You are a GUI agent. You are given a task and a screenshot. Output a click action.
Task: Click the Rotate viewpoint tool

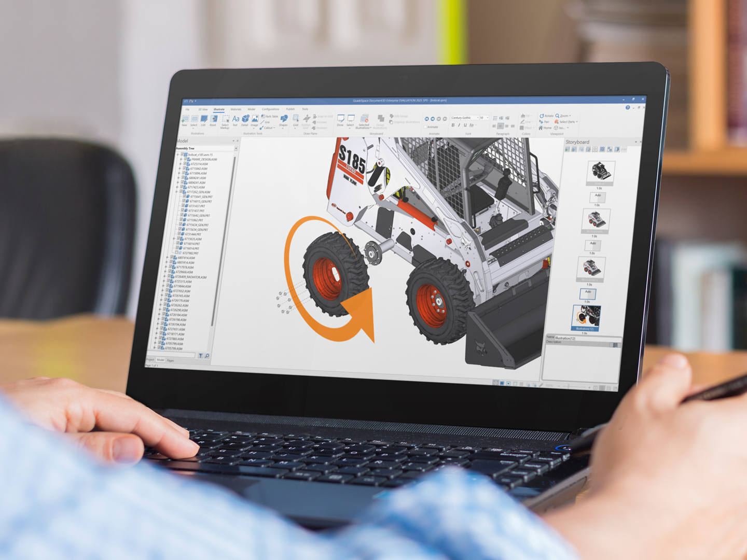[x=546, y=116]
